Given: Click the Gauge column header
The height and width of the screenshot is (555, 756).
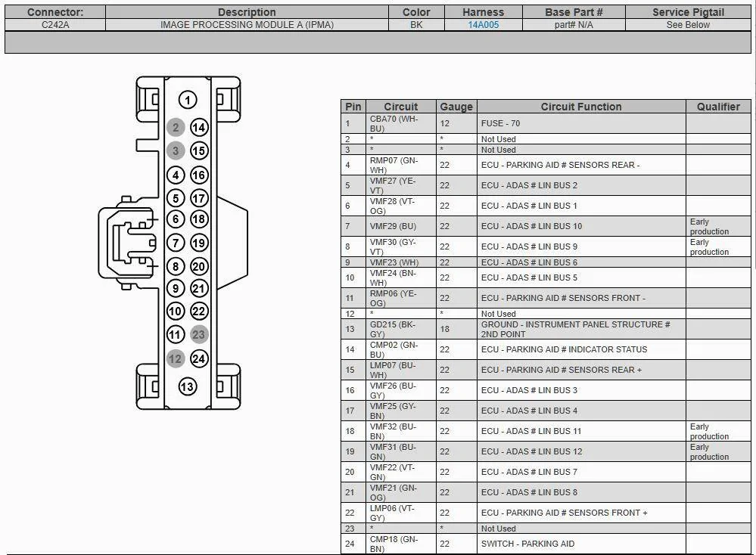Looking at the screenshot, I should [x=456, y=107].
